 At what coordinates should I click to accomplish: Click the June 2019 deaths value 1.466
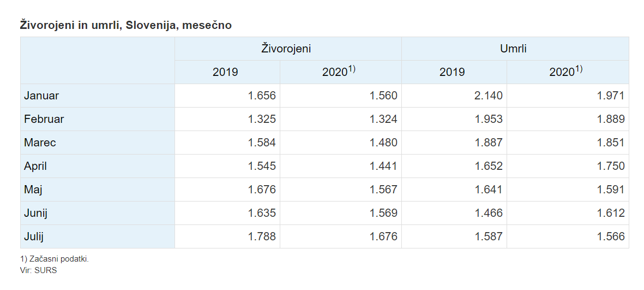(x=489, y=213)
